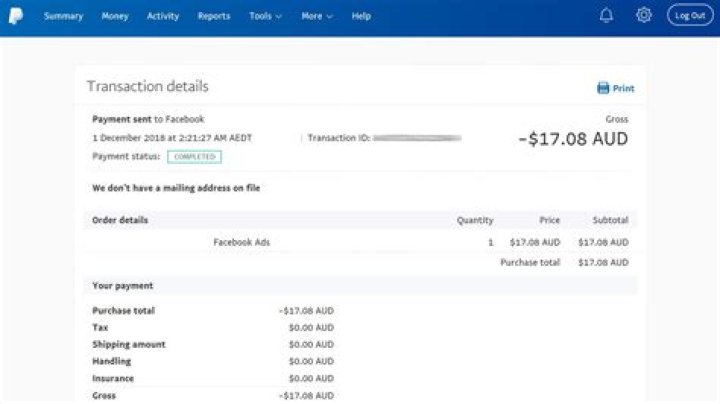The image size is (720, 404).
Task: Click the Order details header
Action: point(120,220)
